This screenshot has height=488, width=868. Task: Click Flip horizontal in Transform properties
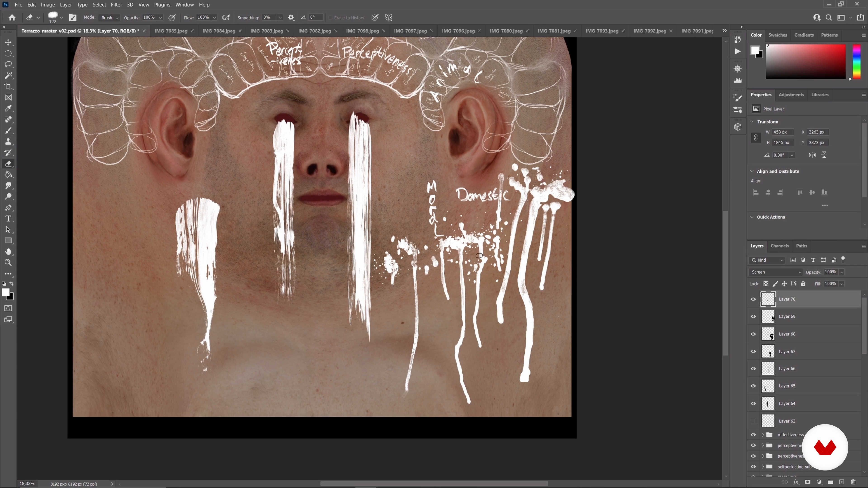812,155
